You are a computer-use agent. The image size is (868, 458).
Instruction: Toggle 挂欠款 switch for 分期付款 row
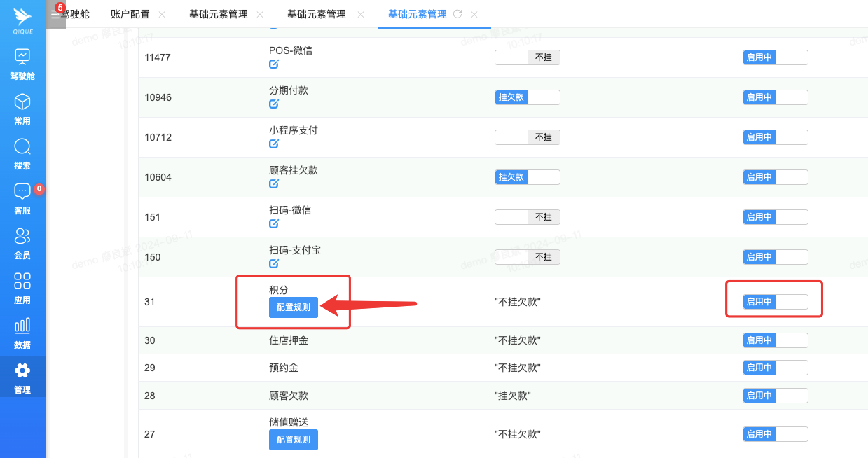pyautogui.click(x=527, y=97)
